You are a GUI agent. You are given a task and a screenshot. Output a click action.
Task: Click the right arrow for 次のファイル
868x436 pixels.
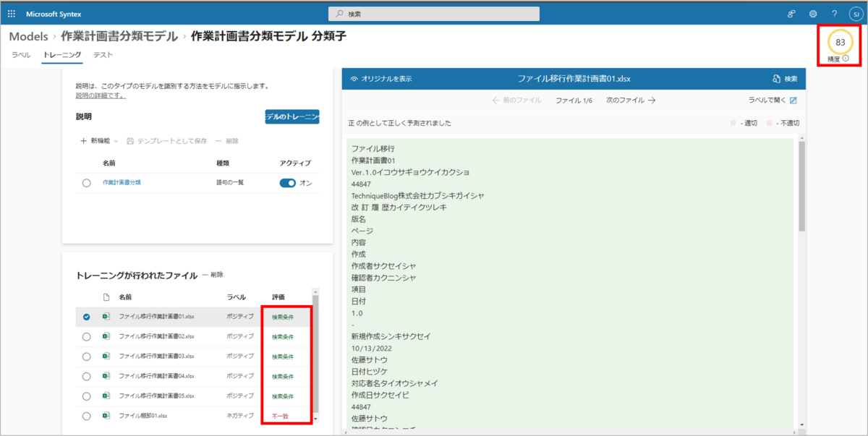click(x=652, y=101)
